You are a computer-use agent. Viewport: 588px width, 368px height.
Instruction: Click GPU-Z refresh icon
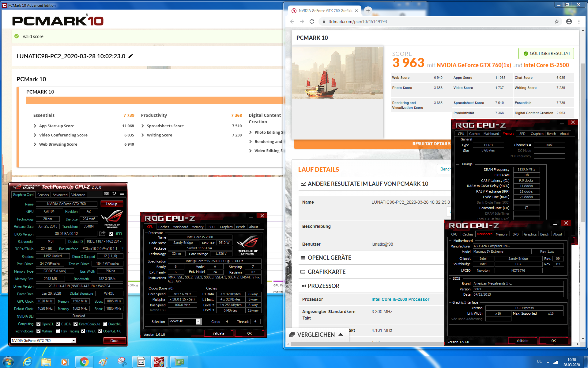pyautogui.click(x=114, y=193)
